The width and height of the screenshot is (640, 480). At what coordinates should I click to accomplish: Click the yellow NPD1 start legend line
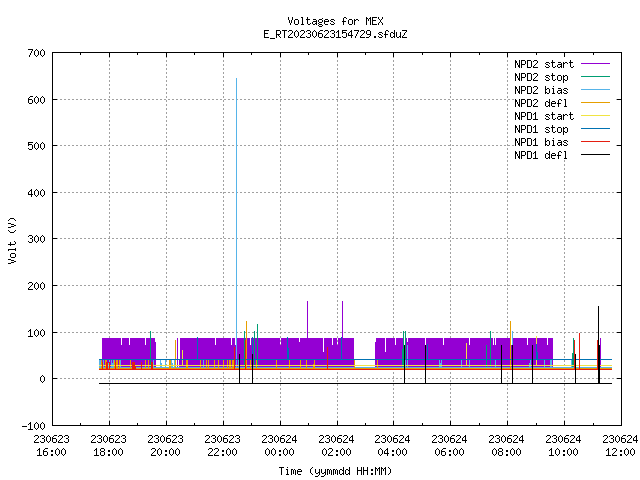(x=596, y=116)
